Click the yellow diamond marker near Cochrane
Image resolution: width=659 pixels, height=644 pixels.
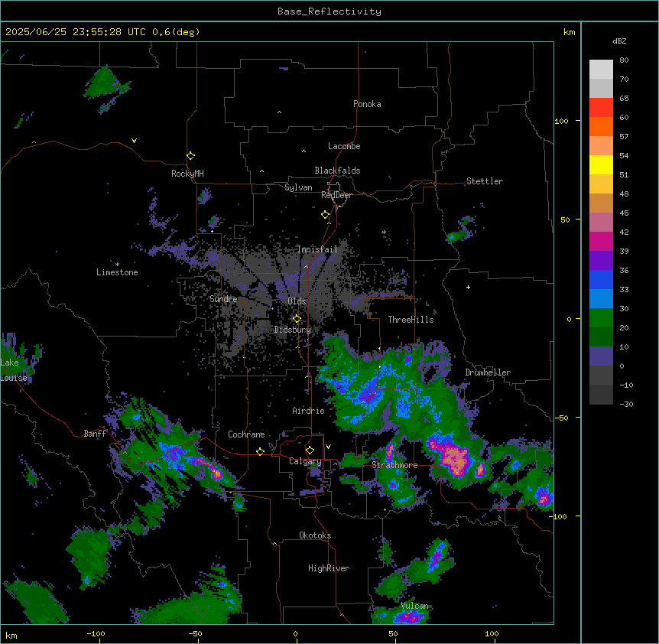pos(260,452)
